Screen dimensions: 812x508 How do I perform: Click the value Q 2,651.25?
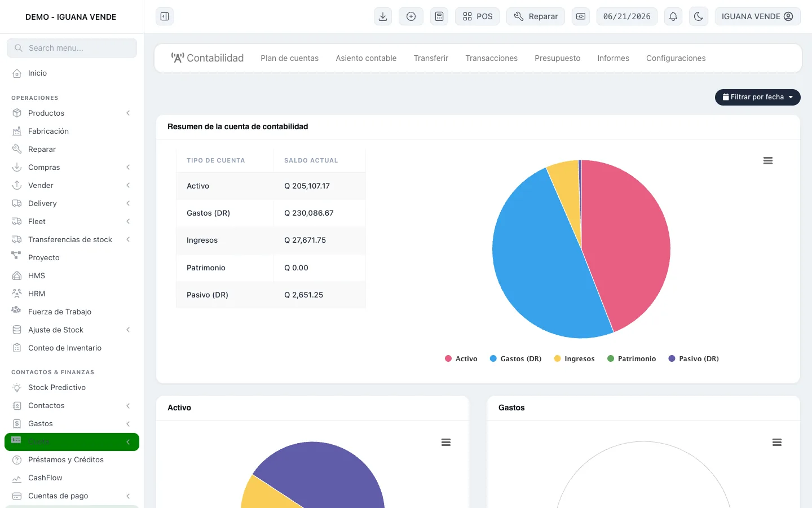pos(303,295)
